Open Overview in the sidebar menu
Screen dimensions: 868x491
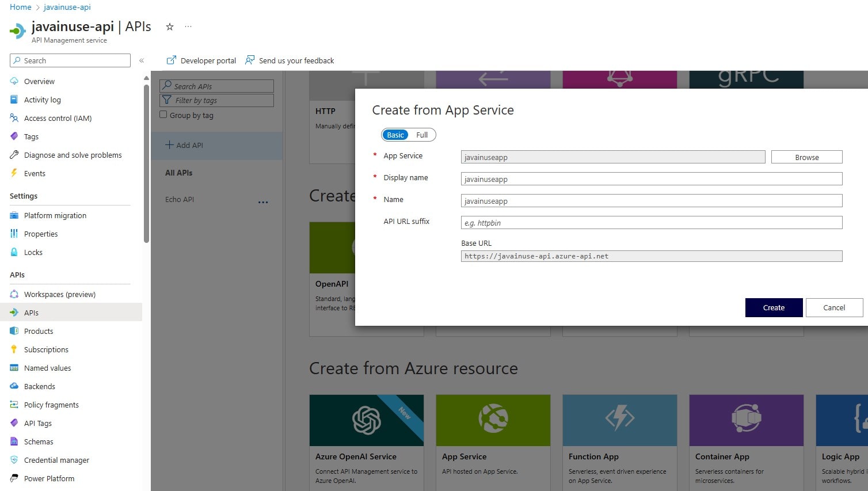point(71,81)
